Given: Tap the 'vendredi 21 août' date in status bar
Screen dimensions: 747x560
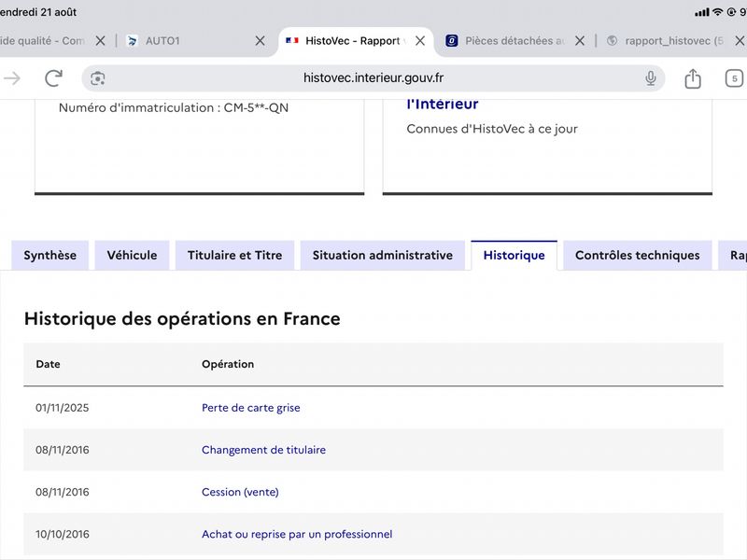Looking at the screenshot, I should pyautogui.click(x=38, y=12).
